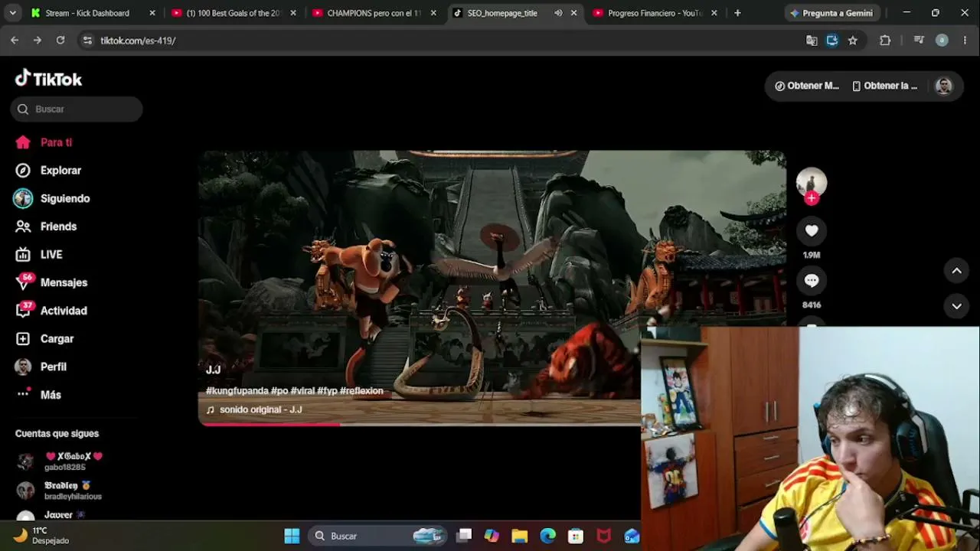Open the J.J creator name link
Image resolution: width=980 pixels, height=551 pixels.
coord(213,370)
